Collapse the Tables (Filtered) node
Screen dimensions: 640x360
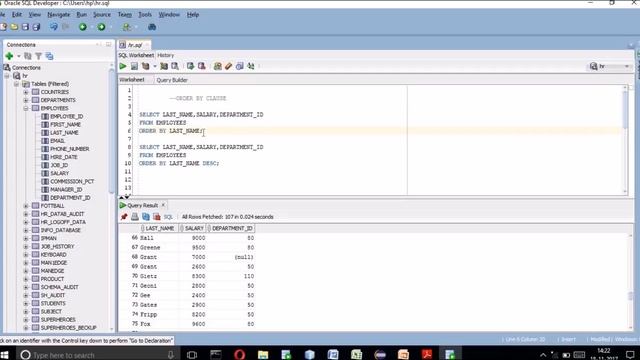[16, 84]
